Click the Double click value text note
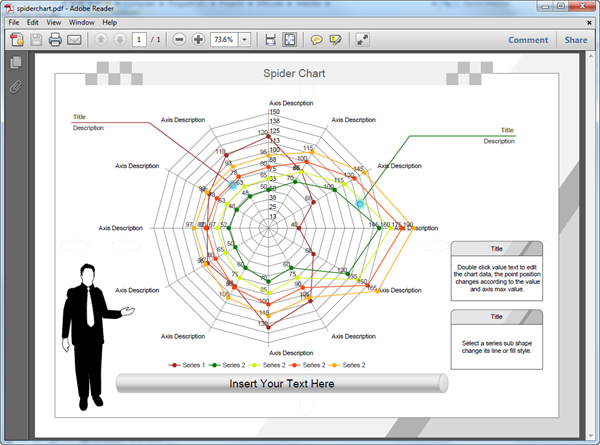600x445 pixels. 497,278
